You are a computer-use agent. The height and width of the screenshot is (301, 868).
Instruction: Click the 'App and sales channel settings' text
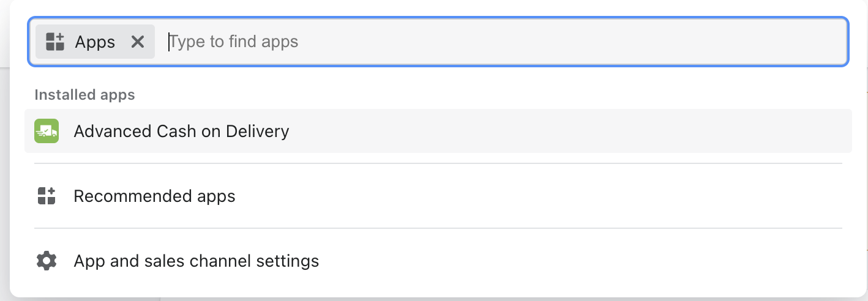(x=196, y=261)
